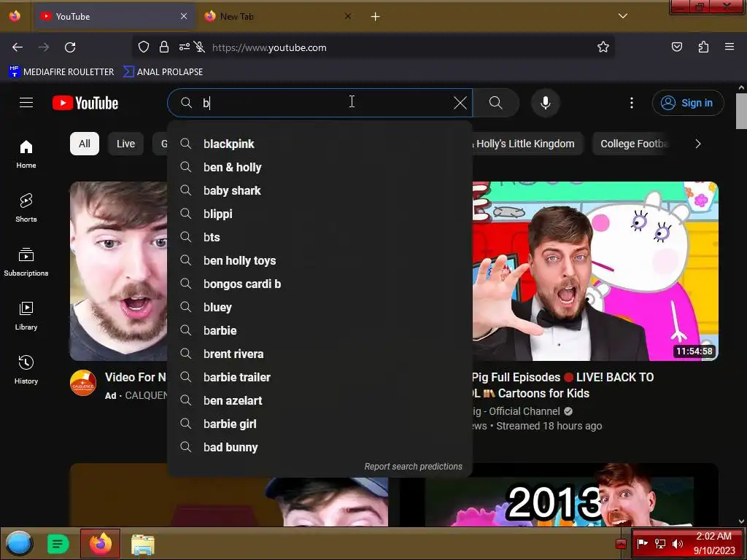Choose blippi suggestion
The height and width of the screenshot is (560, 747).
click(320, 214)
